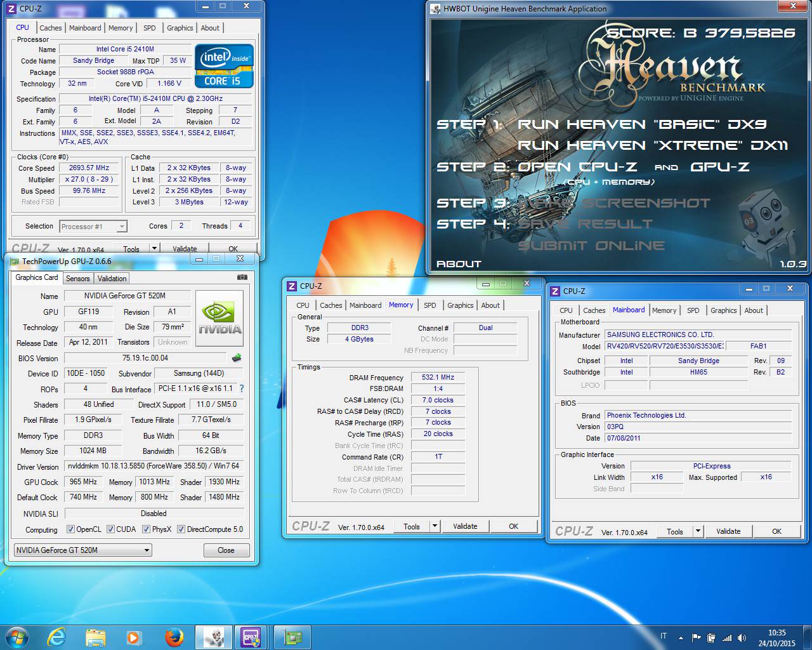Click Run Heaven "Xtreme" DX11
This screenshot has height=650, width=812.
[653, 145]
